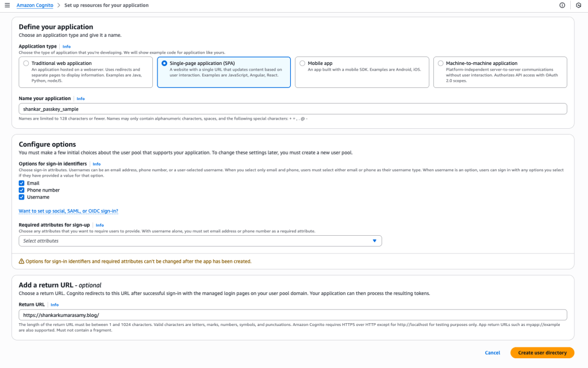This screenshot has width=588, height=368.
Task: Open Info for Required attributes for sign-up
Action: (x=99, y=225)
